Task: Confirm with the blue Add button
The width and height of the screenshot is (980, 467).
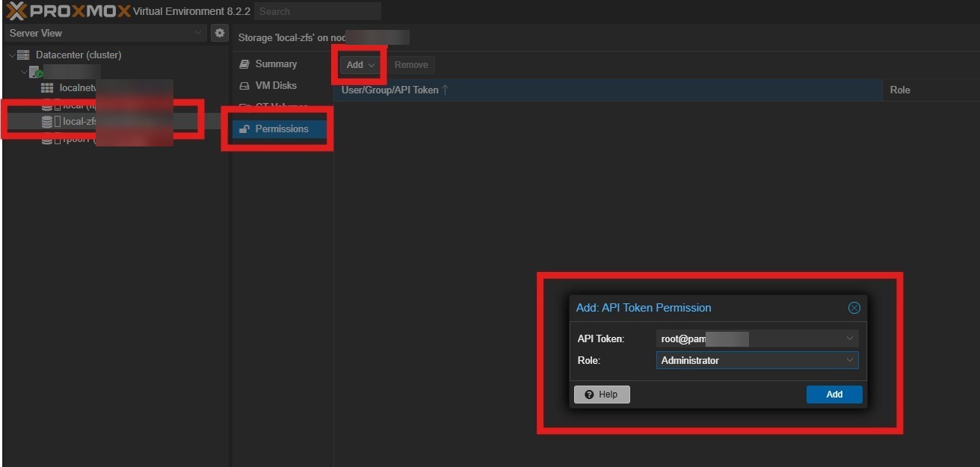Action: click(x=834, y=395)
